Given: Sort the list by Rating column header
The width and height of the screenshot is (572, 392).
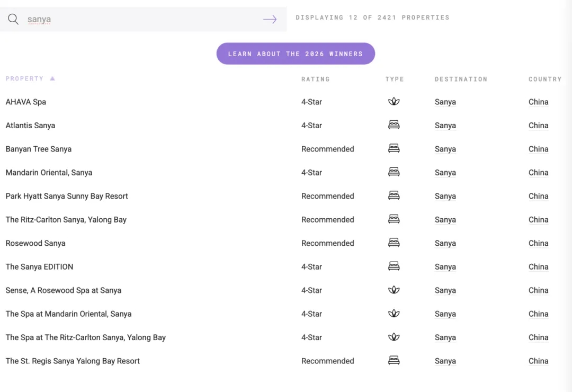Looking at the screenshot, I should point(315,79).
